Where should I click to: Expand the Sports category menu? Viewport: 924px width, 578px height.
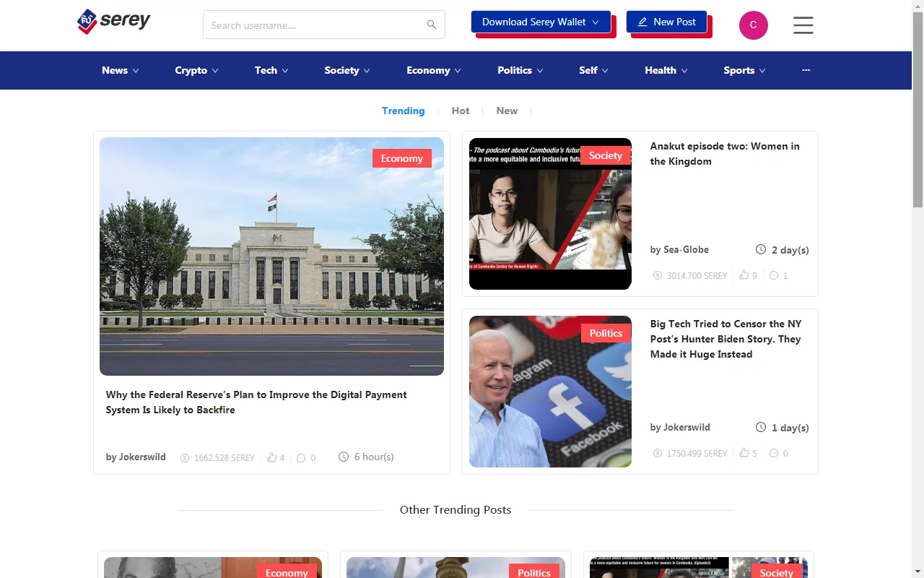pyautogui.click(x=744, y=70)
